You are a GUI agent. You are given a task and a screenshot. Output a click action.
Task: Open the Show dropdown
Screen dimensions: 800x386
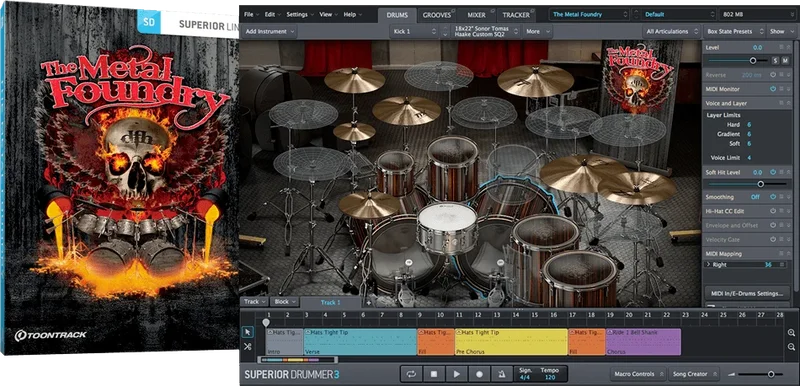click(781, 32)
